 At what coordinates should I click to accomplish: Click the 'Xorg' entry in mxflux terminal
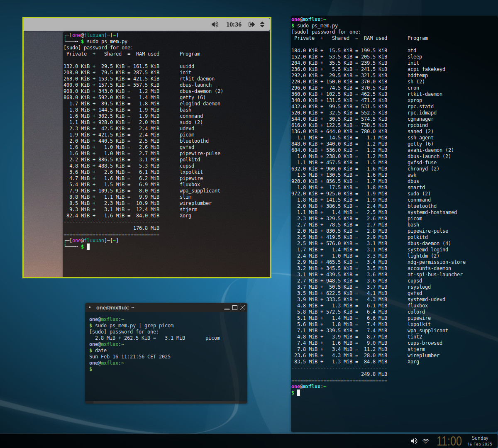[x=413, y=362]
